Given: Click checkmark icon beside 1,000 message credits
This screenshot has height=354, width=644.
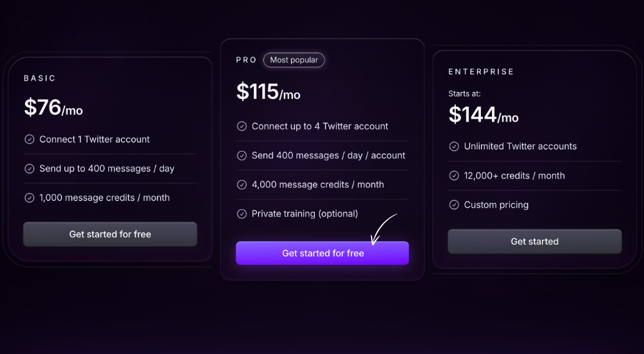Looking at the screenshot, I should click(x=30, y=198).
